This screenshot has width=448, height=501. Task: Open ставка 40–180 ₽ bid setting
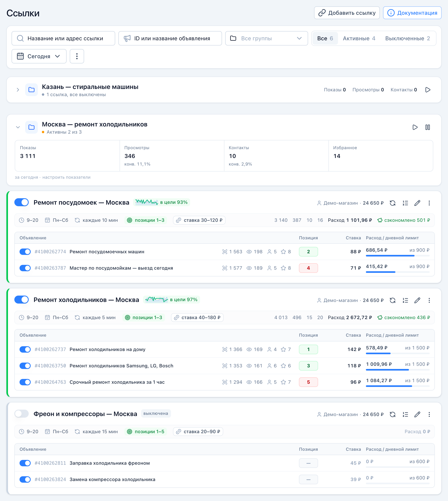coord(197,318)
